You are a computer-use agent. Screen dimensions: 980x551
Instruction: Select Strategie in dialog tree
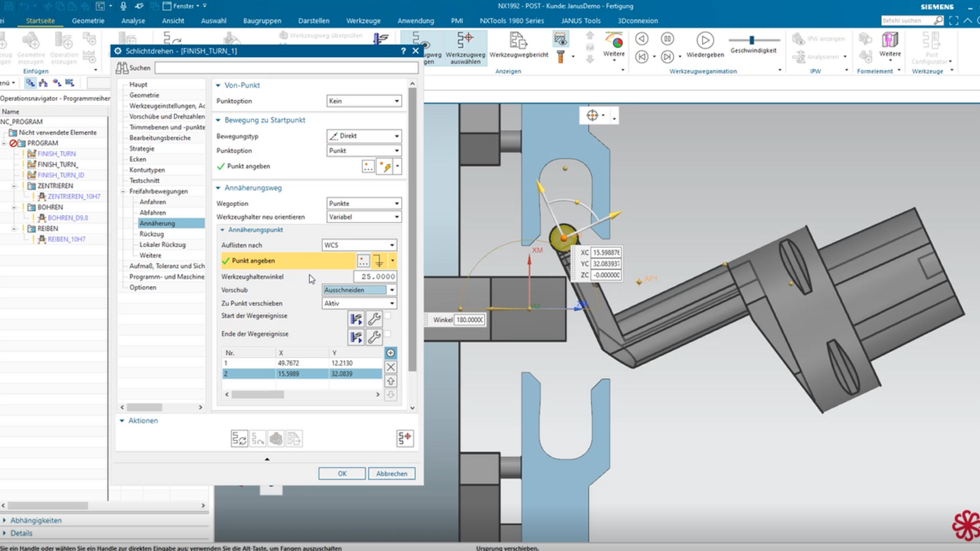[142, 148]
